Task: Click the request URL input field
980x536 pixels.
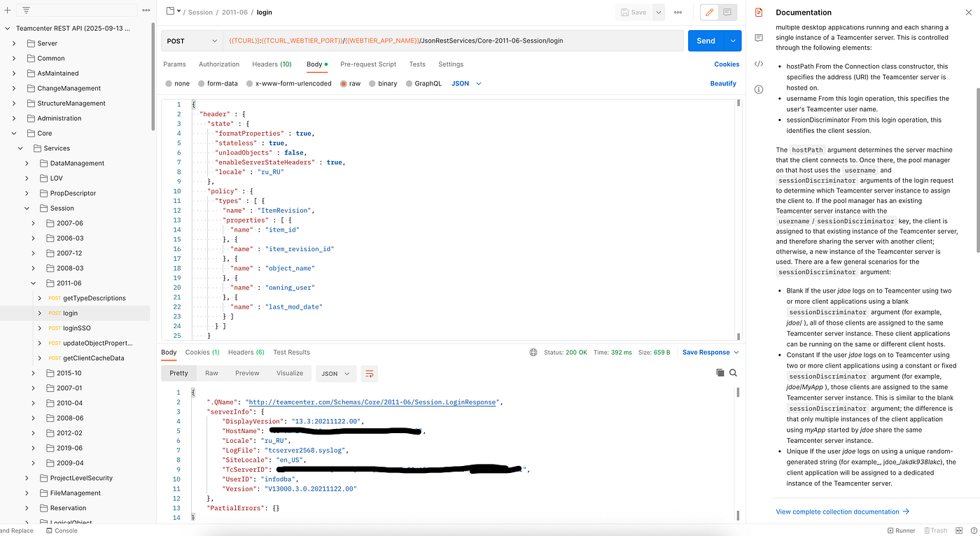Action: (x=453, y=41)
